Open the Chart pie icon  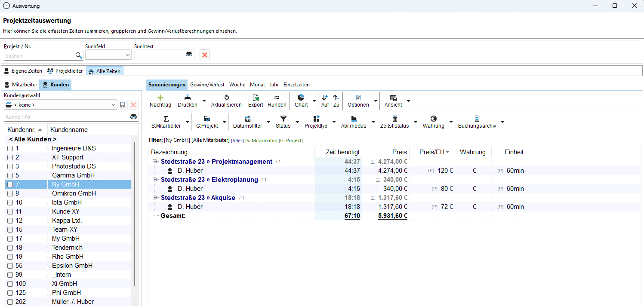pos(301,98)
